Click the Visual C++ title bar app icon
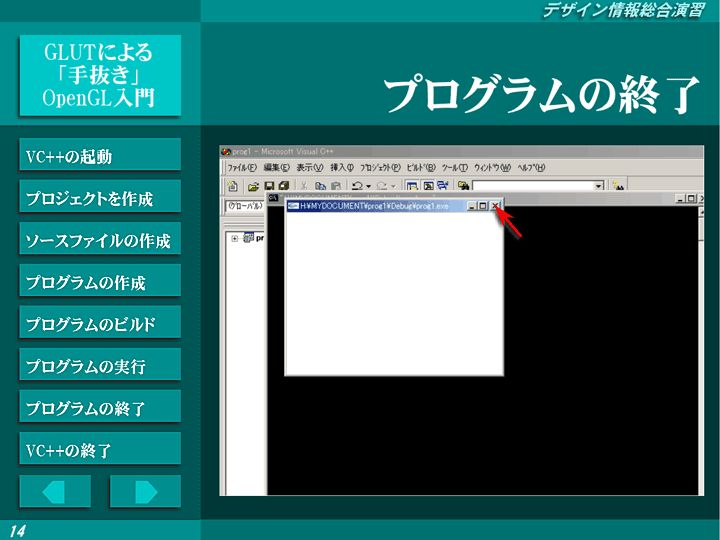Viewport: 720px width, 540px height. (x=225, y=151)
